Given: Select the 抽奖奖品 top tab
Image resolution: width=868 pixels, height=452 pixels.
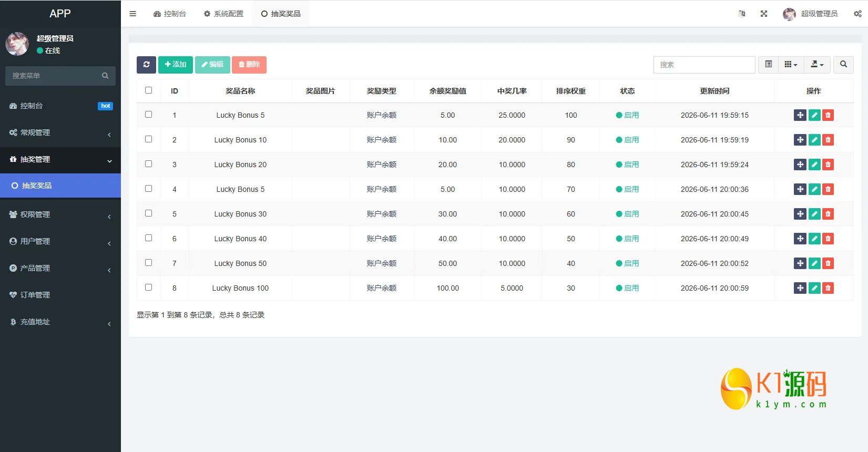Looking at the screenshot, I should pyautogui.click(x=281, y=14).
